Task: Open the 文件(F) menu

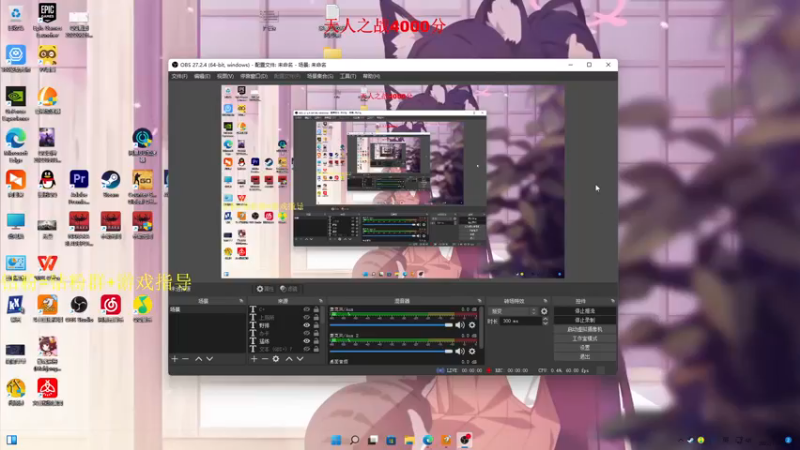Action: pos(179,76)
